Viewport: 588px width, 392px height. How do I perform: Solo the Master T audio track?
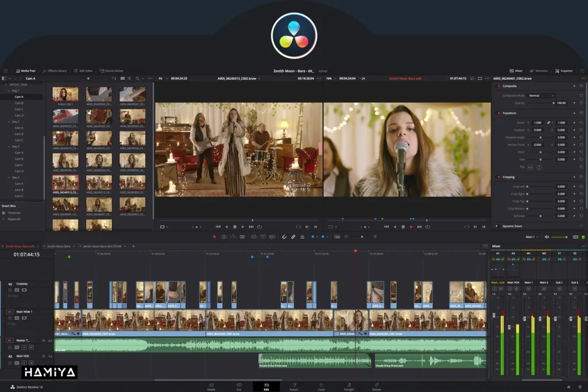point(25,347)
